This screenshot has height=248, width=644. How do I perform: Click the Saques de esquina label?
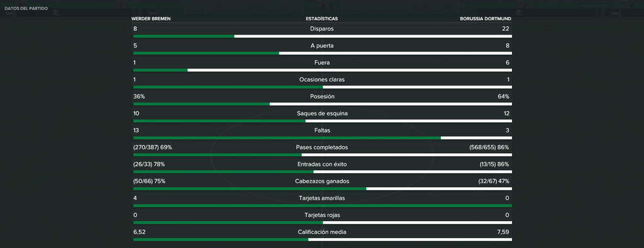[x=322, y=114]
